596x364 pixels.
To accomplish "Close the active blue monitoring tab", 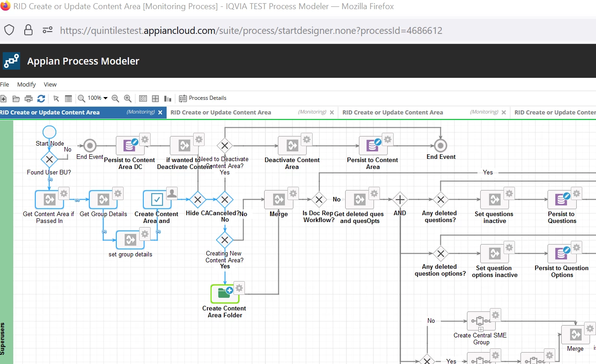I will (x=160, y=112).
